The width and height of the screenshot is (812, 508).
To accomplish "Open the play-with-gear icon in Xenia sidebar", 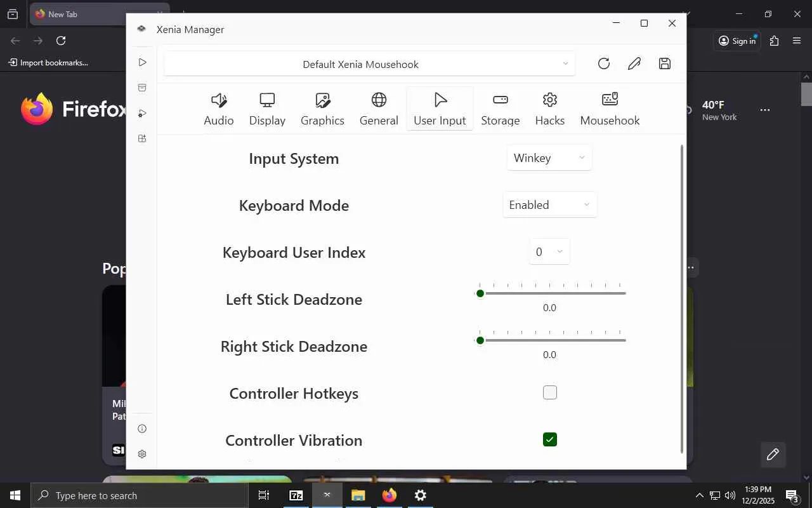I will point(142,113).
